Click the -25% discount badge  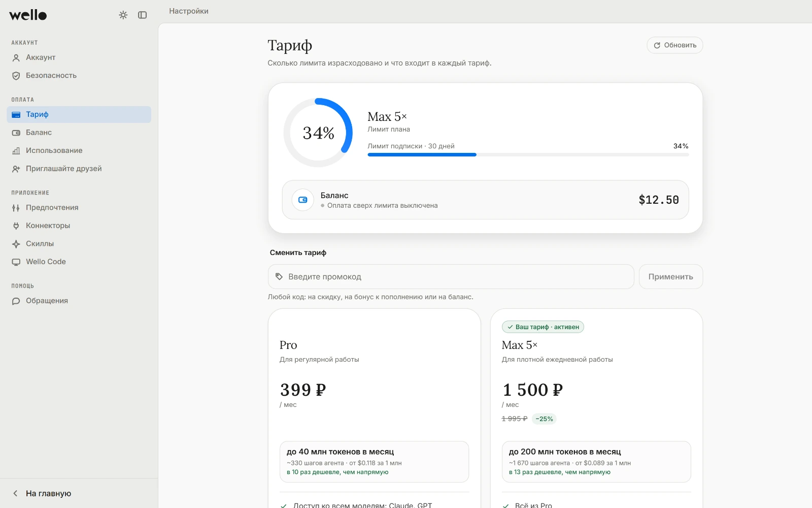click(x=544, y=419)
